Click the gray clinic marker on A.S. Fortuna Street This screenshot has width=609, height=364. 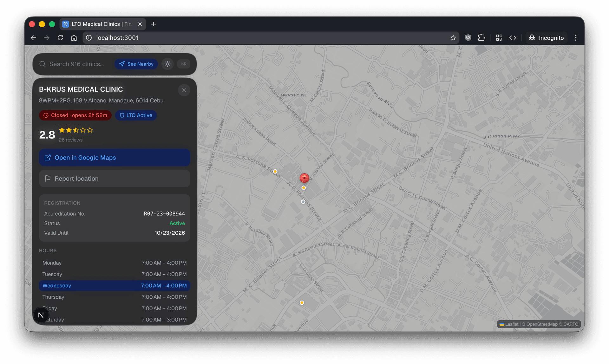303,202
